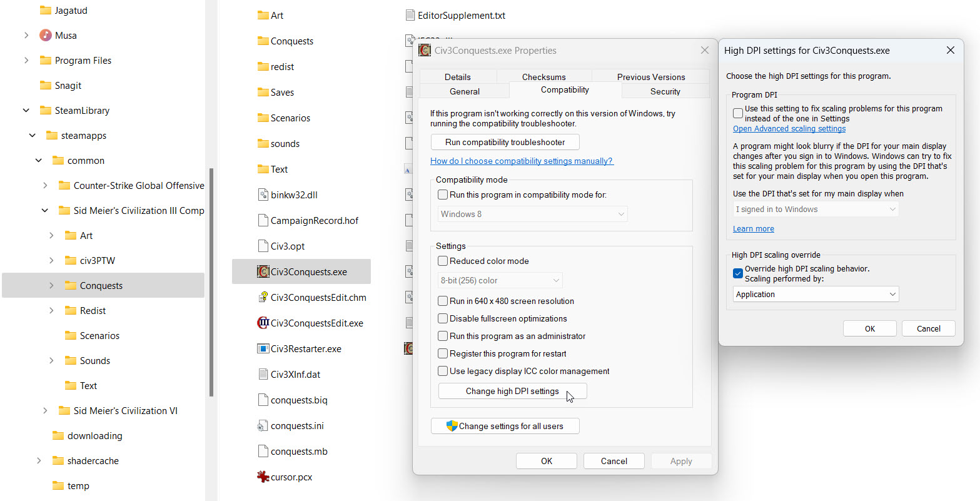Viewport: 980px width, 501px height.
Task: Expand the Counter-Strike Global Offensive folder
Action: pos(45,186)
